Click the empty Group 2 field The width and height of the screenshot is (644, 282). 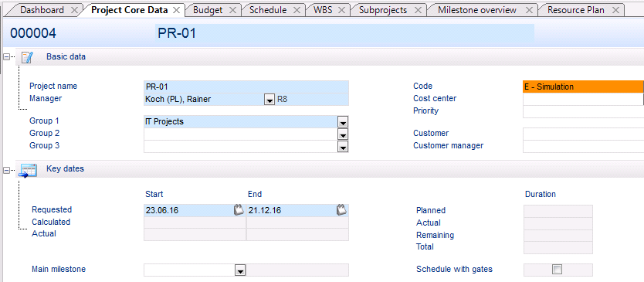pyautogui.click(x=241, y=134)
